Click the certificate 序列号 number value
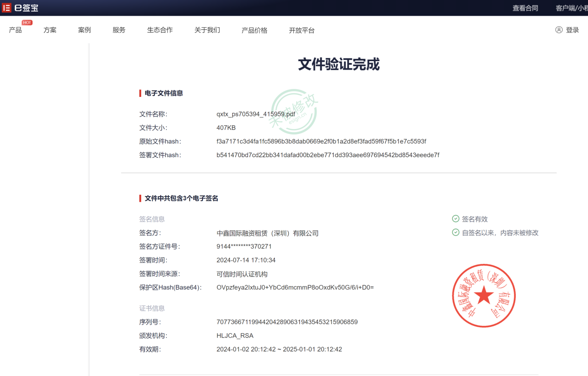The height and width of the screenshot is (376, 588). (x=287, y=322)
